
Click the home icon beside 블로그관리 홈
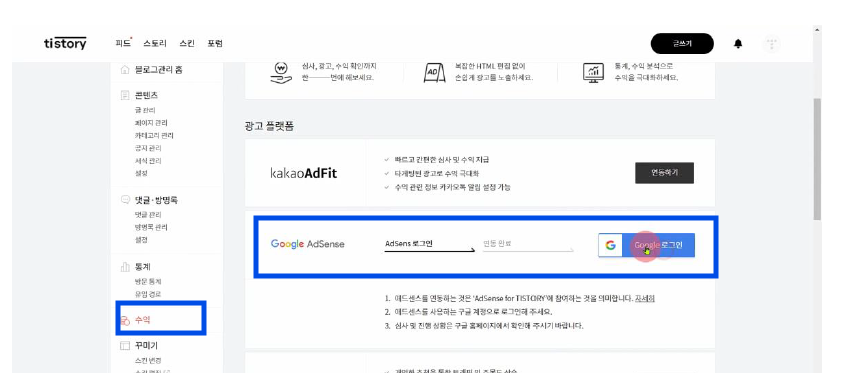coord(125,69)
